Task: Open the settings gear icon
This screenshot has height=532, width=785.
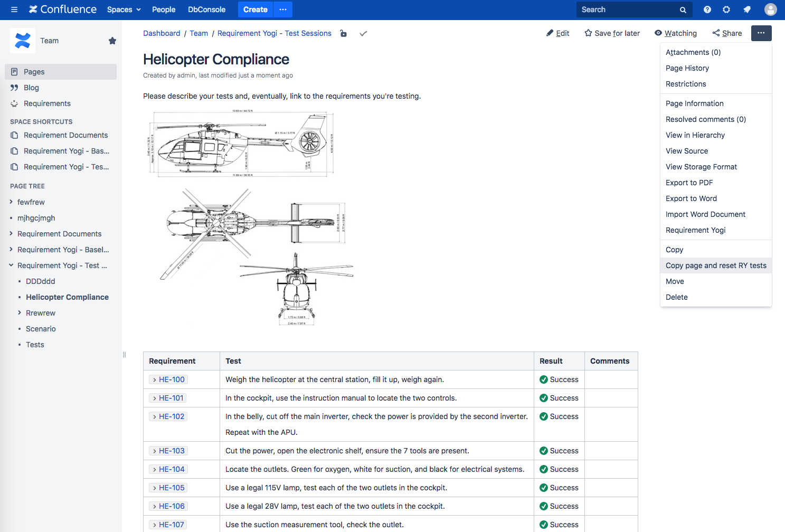Action: point(726,9)
